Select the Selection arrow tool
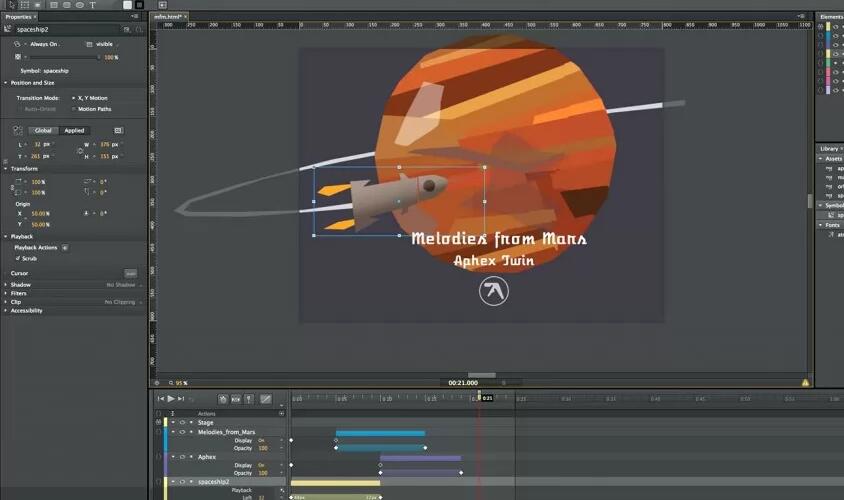 click(11, 4)
